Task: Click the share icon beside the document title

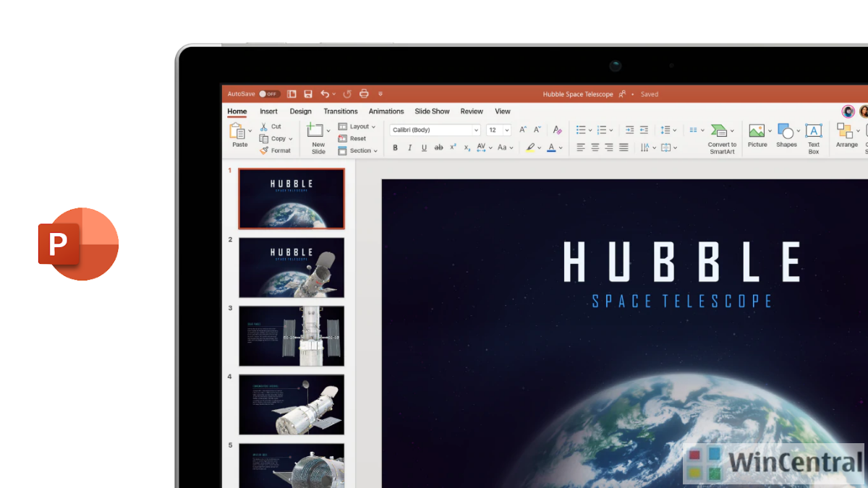Action: pyautogui.click(x=622, y=94)
